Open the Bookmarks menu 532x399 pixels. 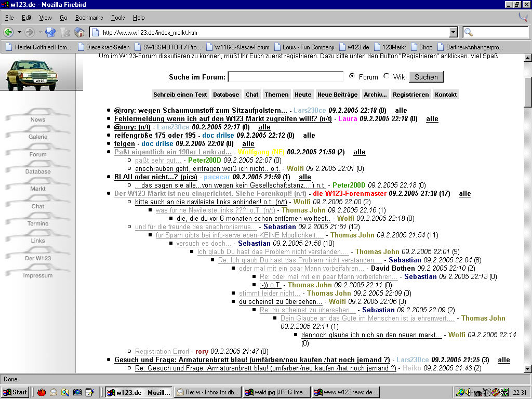coord(89,18)
